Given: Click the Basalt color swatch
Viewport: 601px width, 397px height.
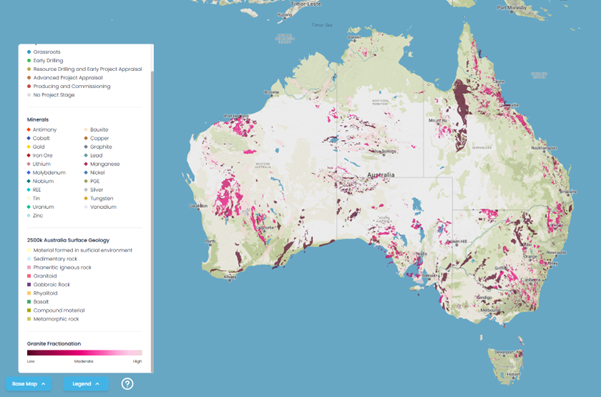Looking at the screenshot, I should 29,302.
